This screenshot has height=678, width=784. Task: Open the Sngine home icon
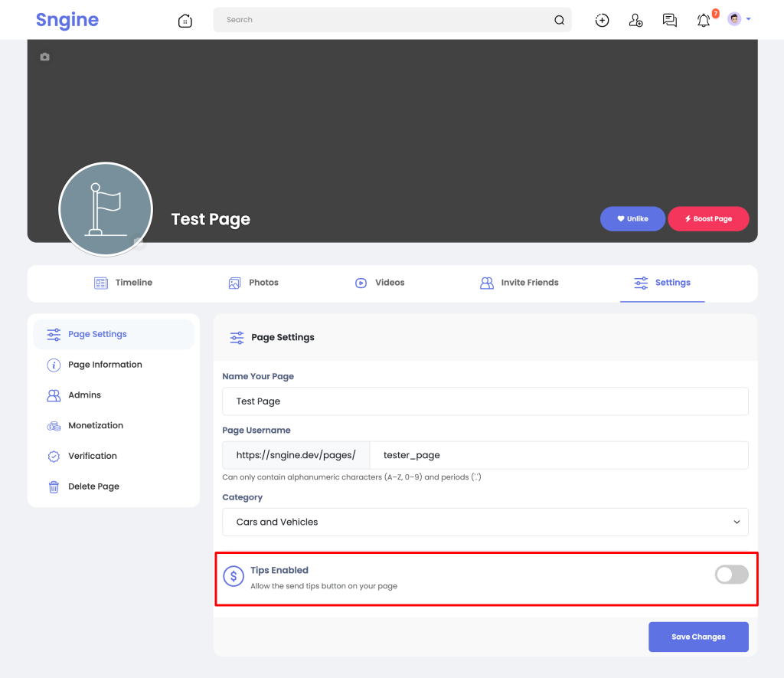click(185, 21)
